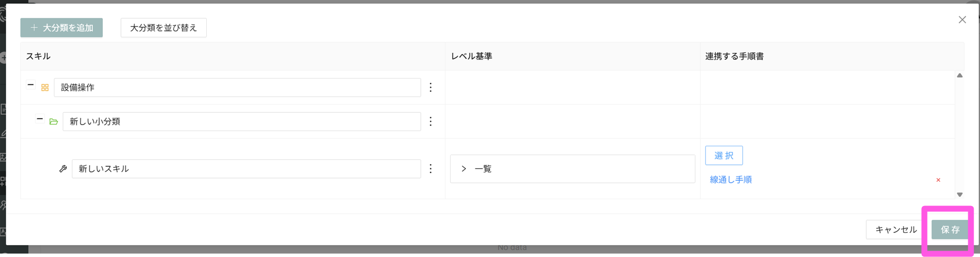Expand the 一覧 level criteria list

tap(464, 169)
